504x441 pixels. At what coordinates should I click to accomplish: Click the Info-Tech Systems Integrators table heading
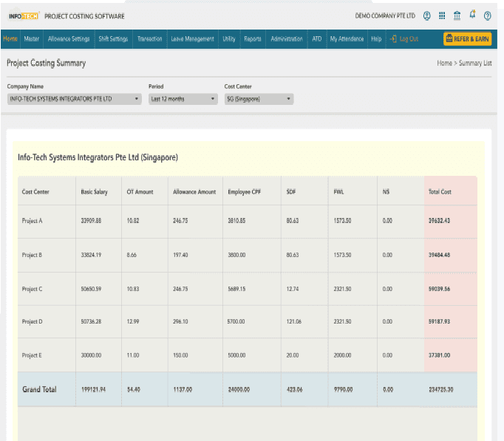coord(98,157)
